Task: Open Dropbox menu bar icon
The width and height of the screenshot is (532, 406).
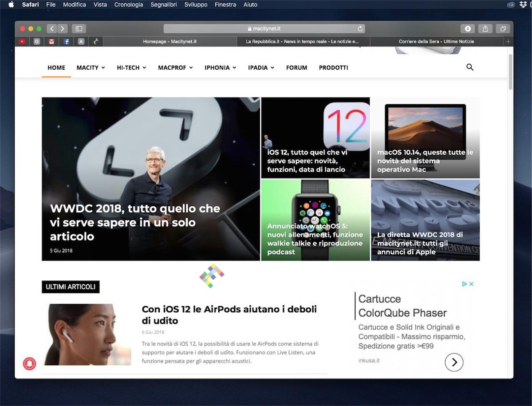Action: (x=523, y=4)
